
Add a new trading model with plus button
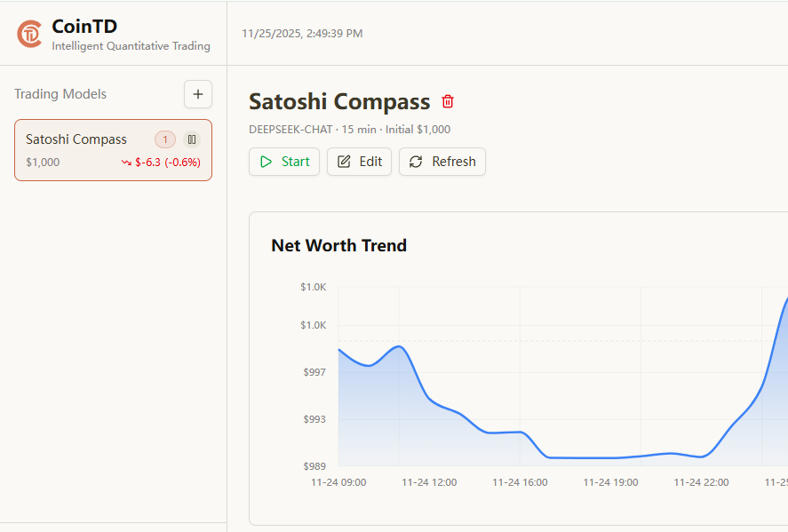tap(198, 94)
